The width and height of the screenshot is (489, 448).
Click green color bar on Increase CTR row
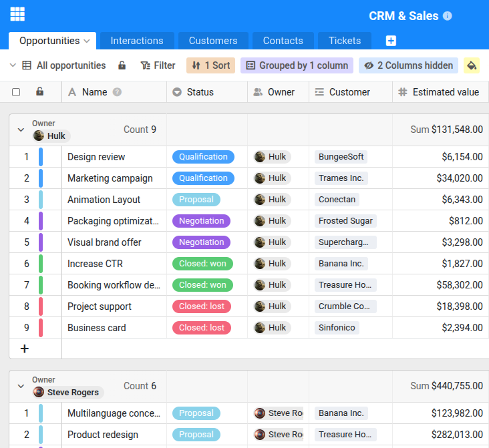point(41,264)
